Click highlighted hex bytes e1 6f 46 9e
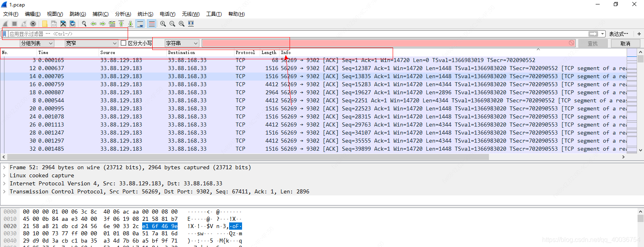Screen dimensions: 644x247 160,226
